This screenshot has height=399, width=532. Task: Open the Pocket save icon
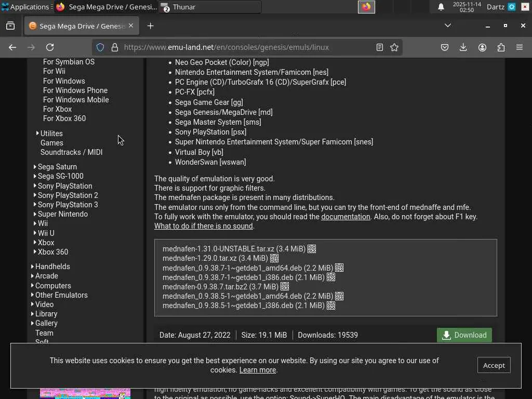click(x=445, y=47)
